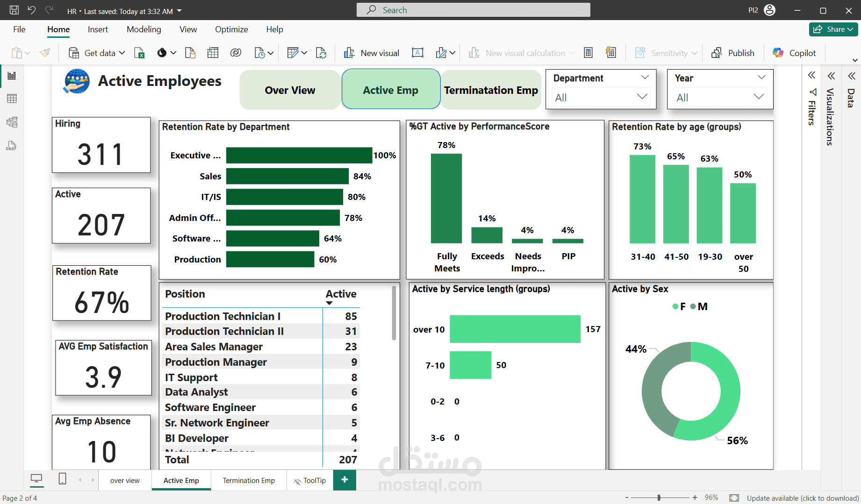Open the Enter data table icon

pyautogui.click(x=213, y=53)
